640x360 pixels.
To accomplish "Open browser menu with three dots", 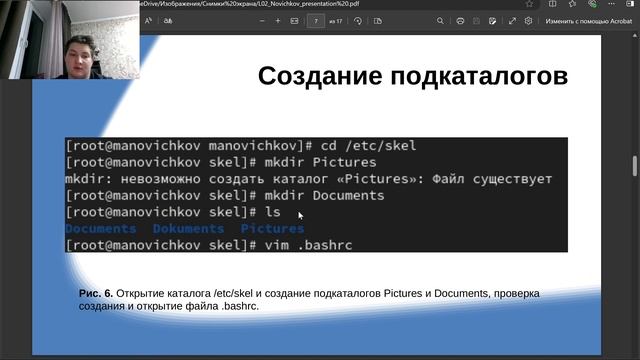I will tap(611, 4).
